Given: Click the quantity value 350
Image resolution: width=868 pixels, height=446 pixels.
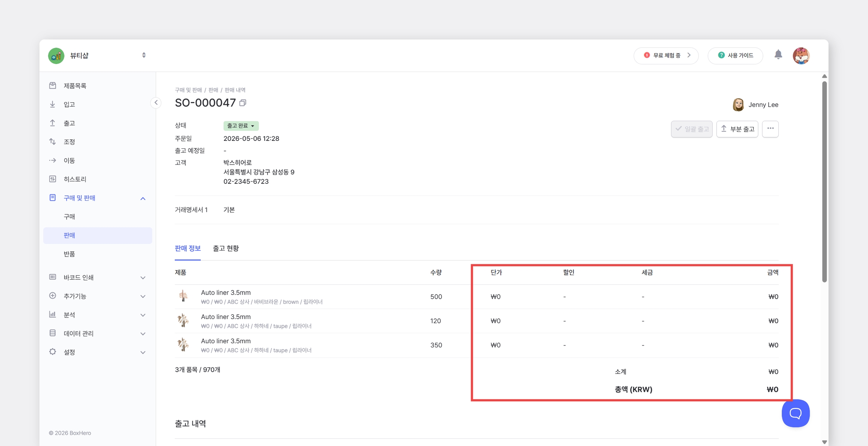Looking at the screenshot, I should pyautogui.click(x=436, y=345).
